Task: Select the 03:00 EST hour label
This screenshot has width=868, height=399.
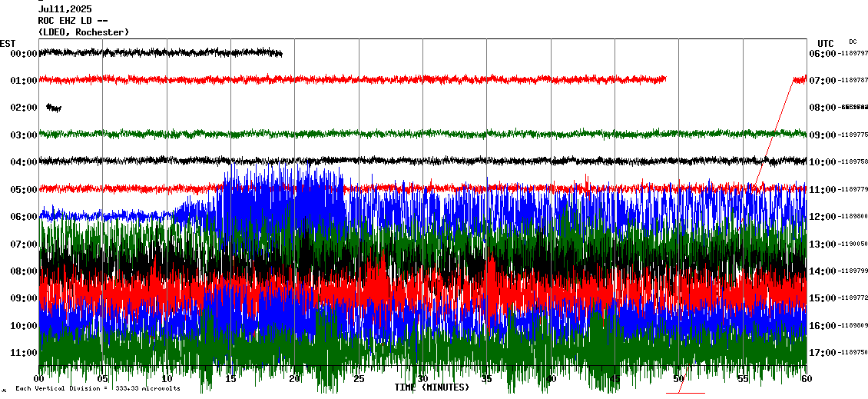Action: tap(25, 135)
